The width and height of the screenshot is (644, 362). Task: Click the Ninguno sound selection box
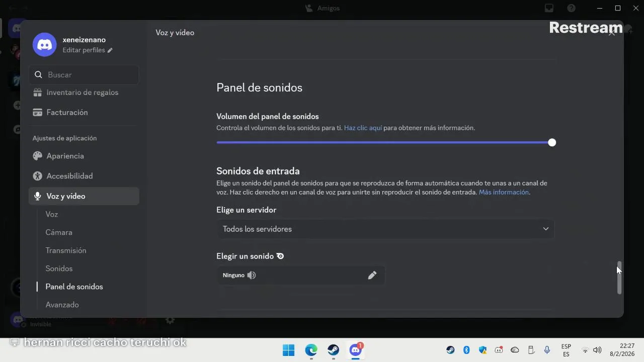(x=301, y=275)
